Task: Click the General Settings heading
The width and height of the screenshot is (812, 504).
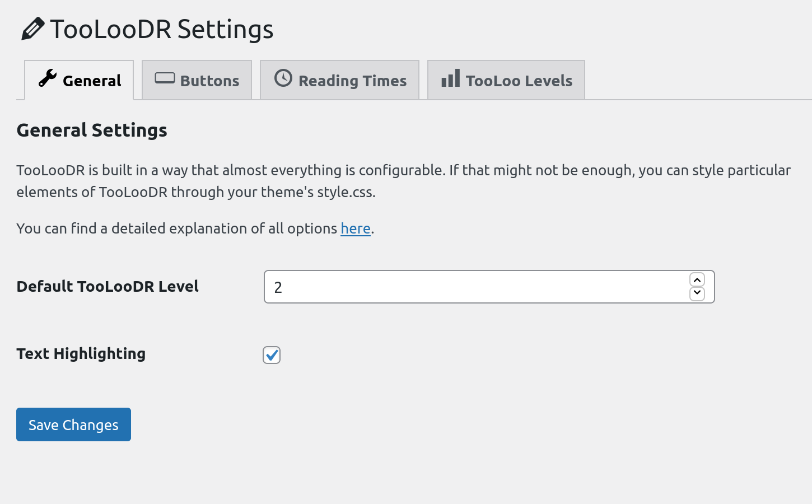Action: (x=92, y=130)
